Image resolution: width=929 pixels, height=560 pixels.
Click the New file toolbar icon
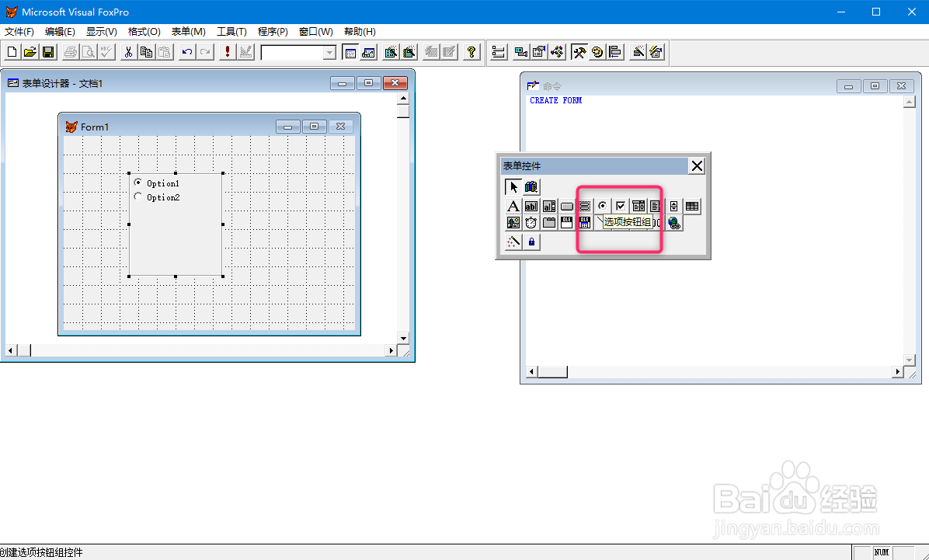[12, 52]
